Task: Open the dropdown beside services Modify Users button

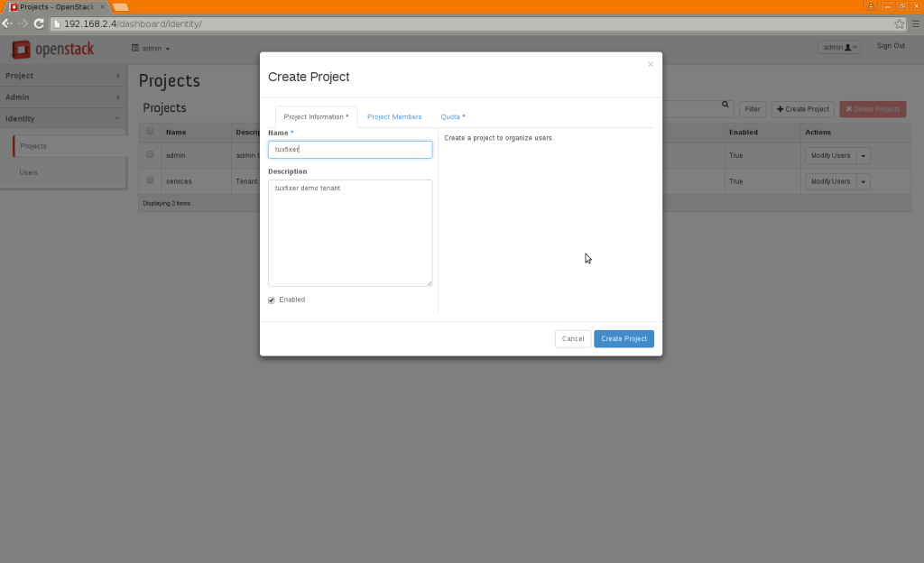Action: click(x=864, y=180)
